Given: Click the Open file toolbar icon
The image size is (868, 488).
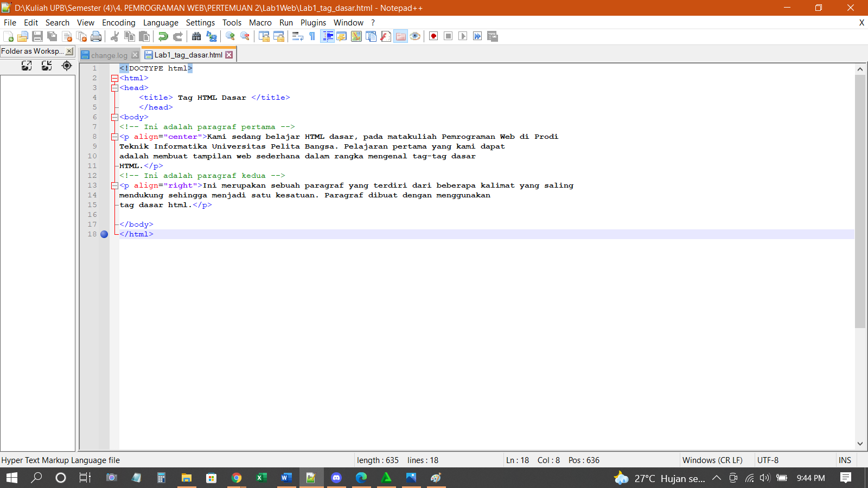Looking at the screenshot, I should point(23,36).
